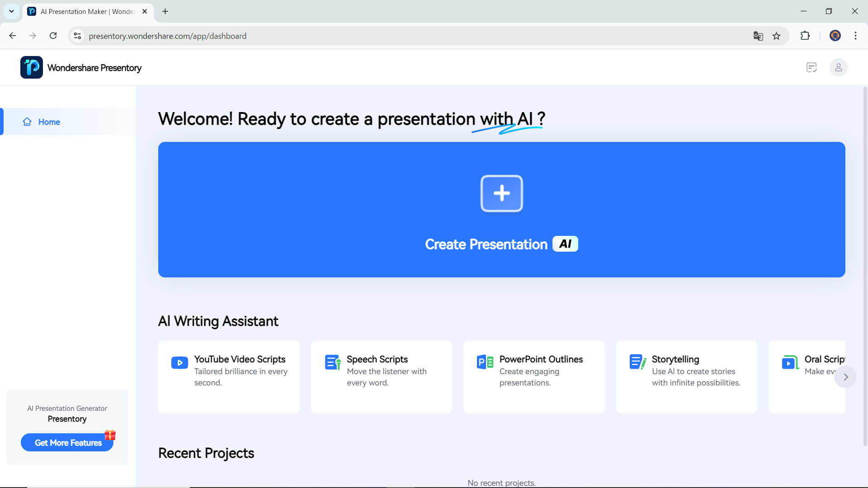The width and height of the screenshot is (868, 488).
Task: Switch to the AI Presentation Maker tab
Action: (x=88, y=11)
